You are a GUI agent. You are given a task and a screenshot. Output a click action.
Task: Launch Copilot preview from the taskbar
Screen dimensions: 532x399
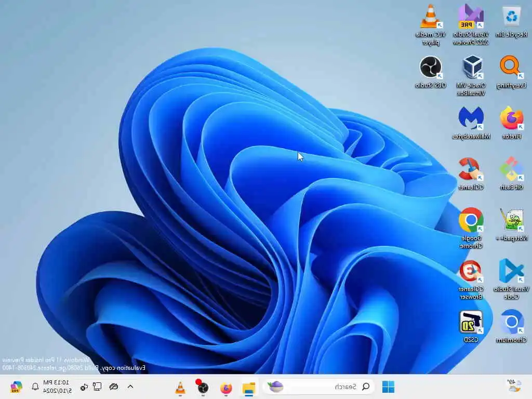pyautogui.click(x=16, y=387)
